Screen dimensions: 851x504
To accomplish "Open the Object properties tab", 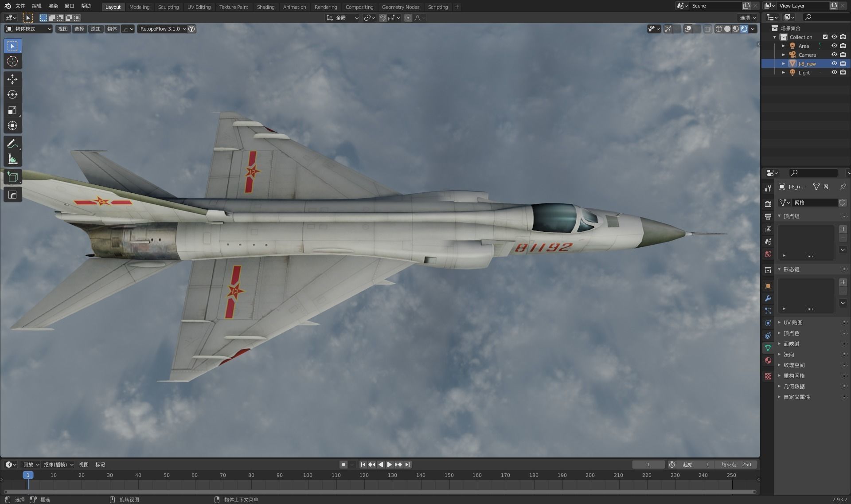I will (768, 286).
